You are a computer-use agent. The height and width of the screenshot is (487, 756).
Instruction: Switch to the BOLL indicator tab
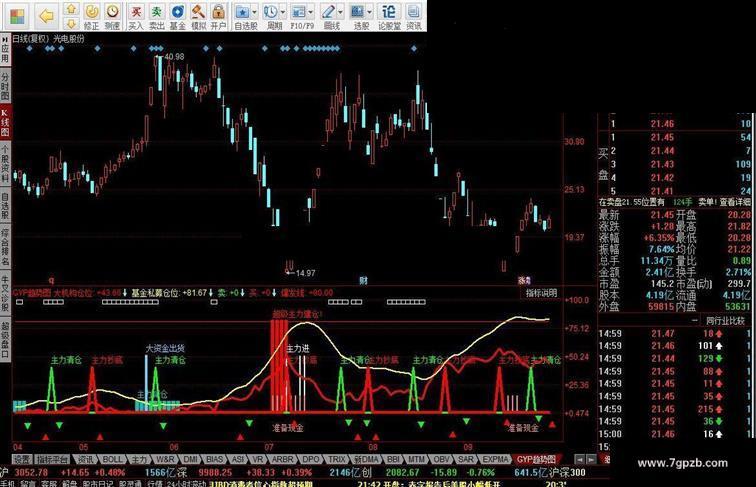112,460
